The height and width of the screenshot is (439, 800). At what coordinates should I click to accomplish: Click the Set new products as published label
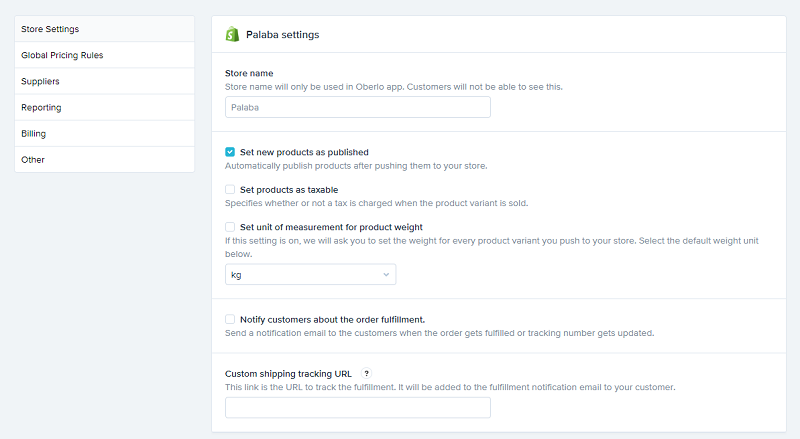(304, 152)
